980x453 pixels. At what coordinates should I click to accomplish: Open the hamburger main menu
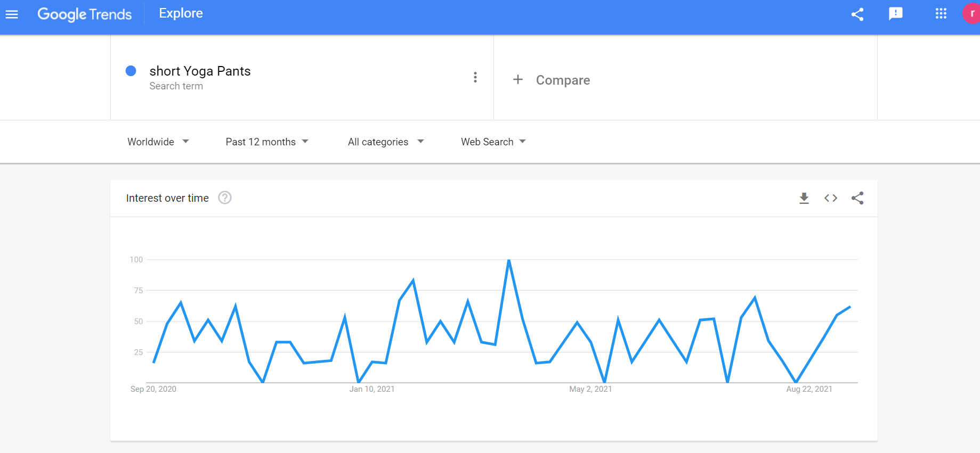coord(12,14)
